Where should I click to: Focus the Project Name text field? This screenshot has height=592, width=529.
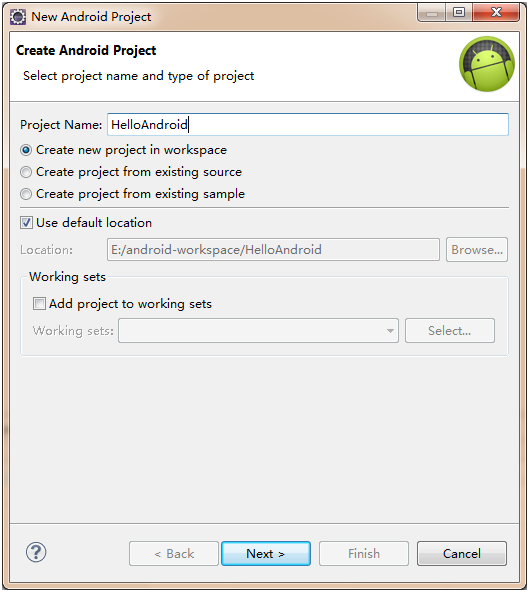308,125
